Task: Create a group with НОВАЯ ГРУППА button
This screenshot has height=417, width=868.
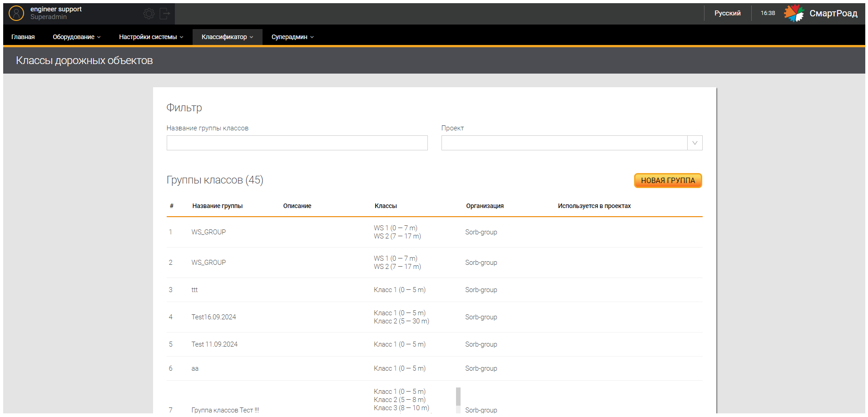Action: pos(668,180)
